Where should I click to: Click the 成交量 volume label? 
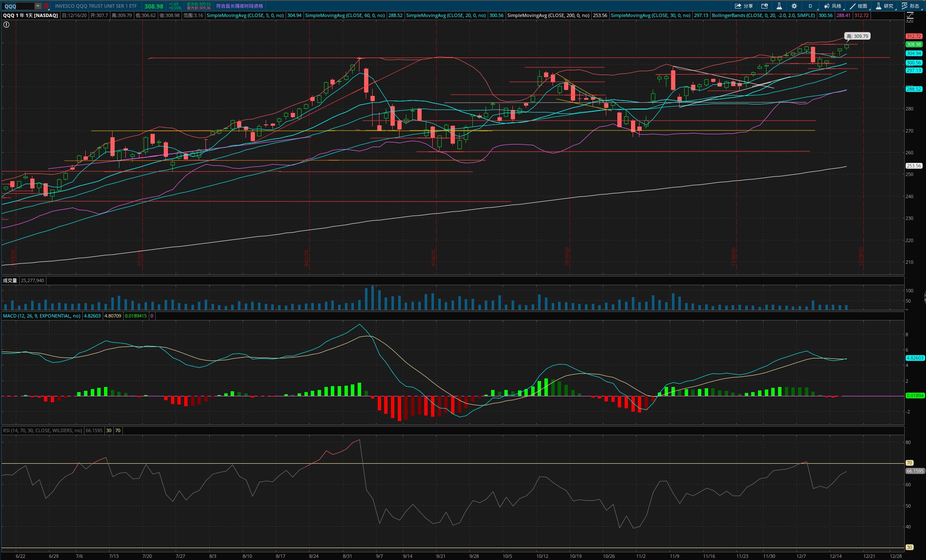tap(10, 280)
